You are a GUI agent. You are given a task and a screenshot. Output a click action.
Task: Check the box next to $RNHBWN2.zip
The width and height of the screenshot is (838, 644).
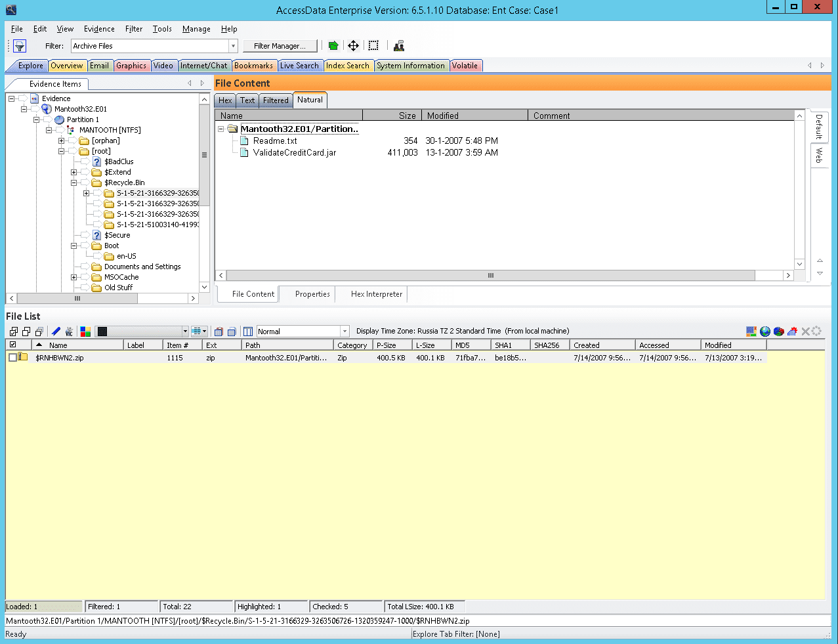tap(12, 358)
